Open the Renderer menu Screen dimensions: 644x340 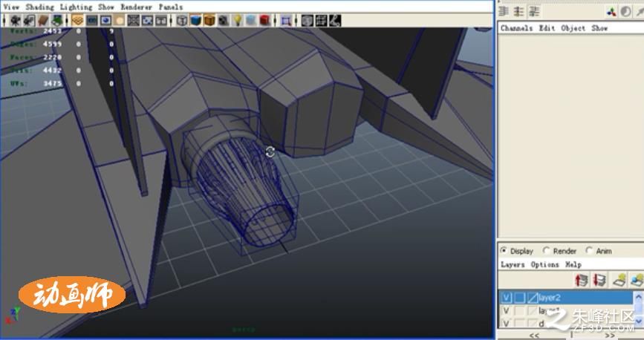tap(136, 7)
